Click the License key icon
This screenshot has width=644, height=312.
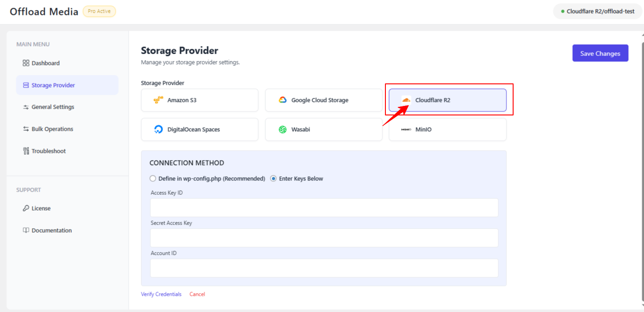26,208
